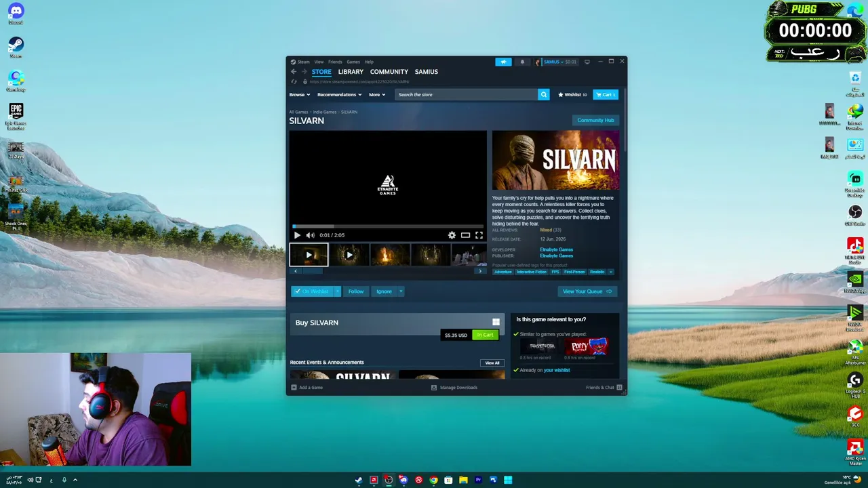Enter fullscreen for the trailer video
868x488 pixels.
479,235
